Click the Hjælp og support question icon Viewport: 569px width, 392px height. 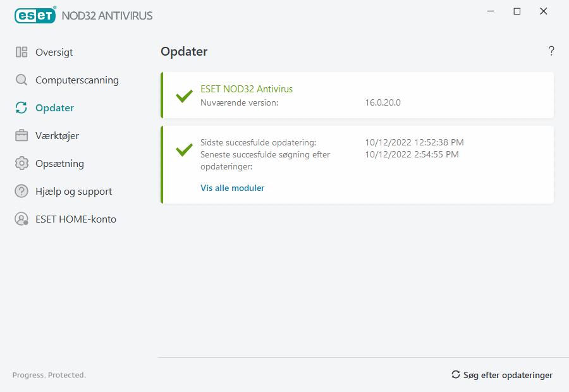coord(21,192)
